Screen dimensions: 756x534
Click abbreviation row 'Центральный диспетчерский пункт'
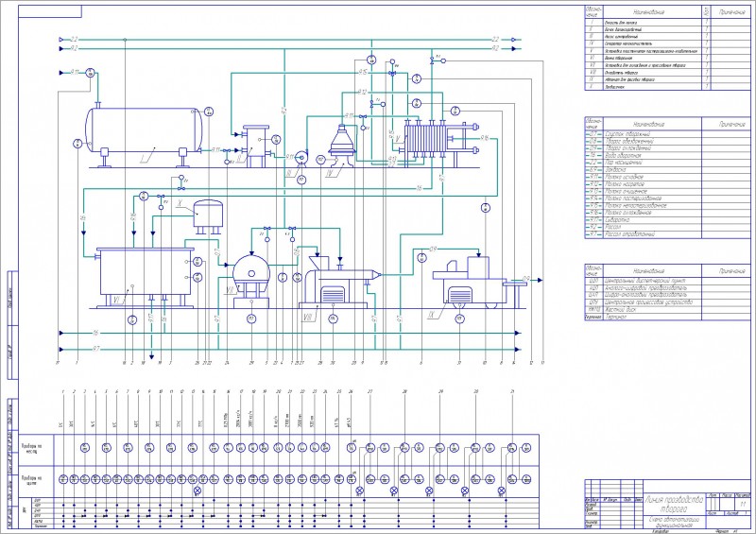pyautogui.click(x=668, y=281)
